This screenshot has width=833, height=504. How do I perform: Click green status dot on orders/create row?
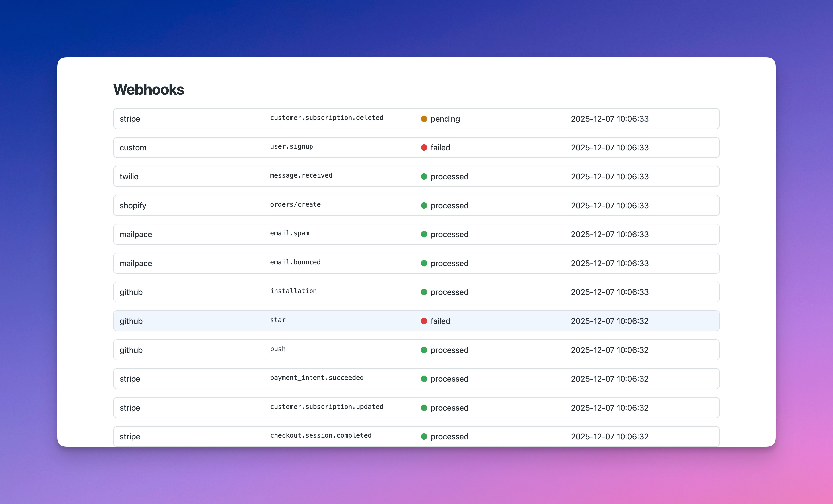tap(424, 205)
